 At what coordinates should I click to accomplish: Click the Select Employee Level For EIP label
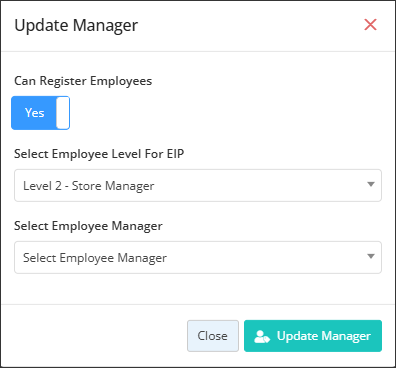pos(99,154)
